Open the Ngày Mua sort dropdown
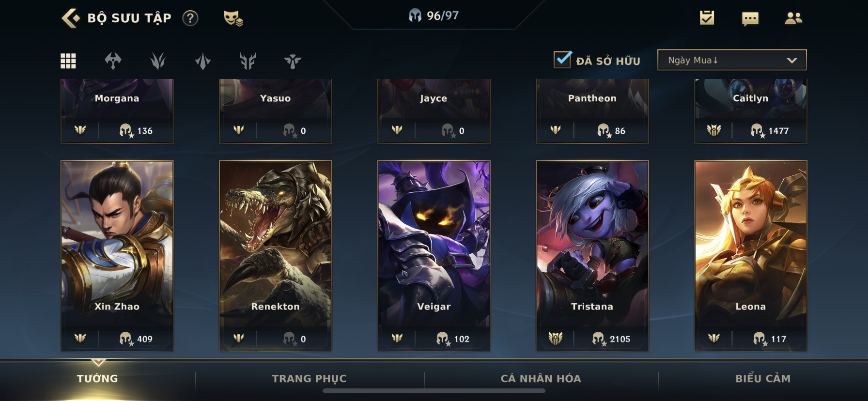868x401 pixels. point(732,60)
